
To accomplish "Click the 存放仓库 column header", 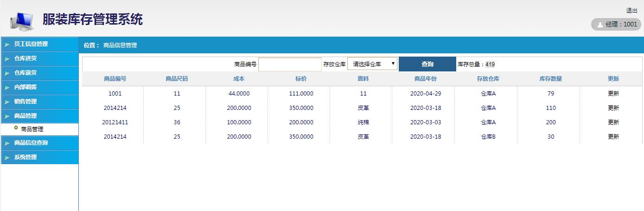I will (488, 79).
